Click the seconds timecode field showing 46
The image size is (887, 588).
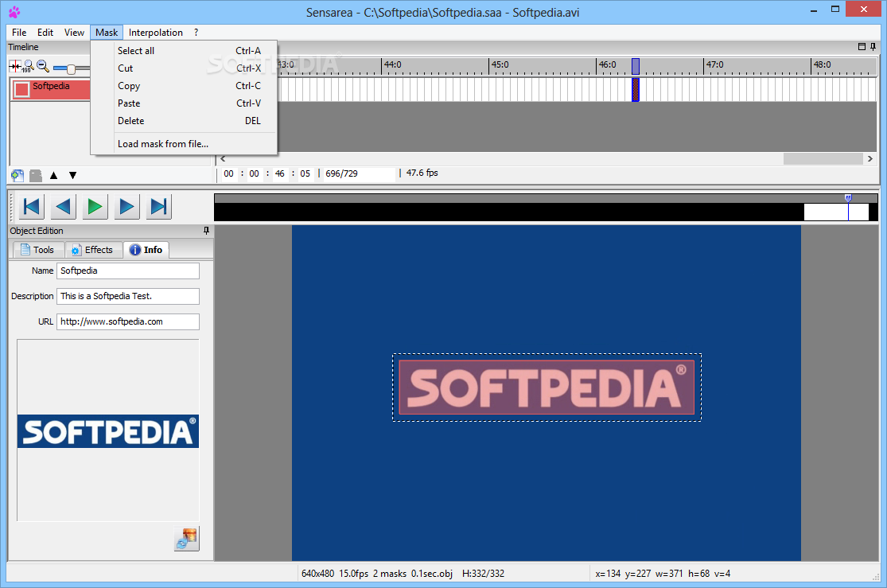279,173
